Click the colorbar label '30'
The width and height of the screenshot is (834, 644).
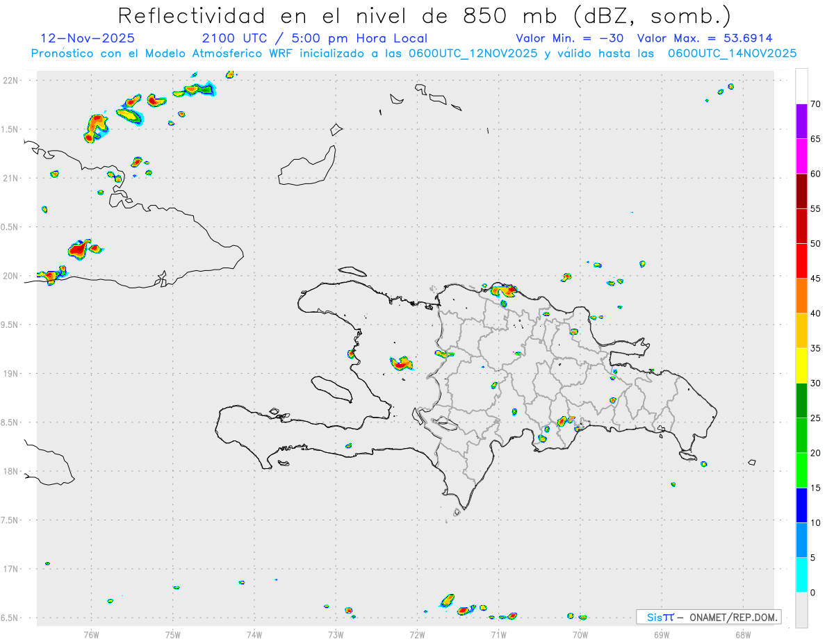coord(816,383)
